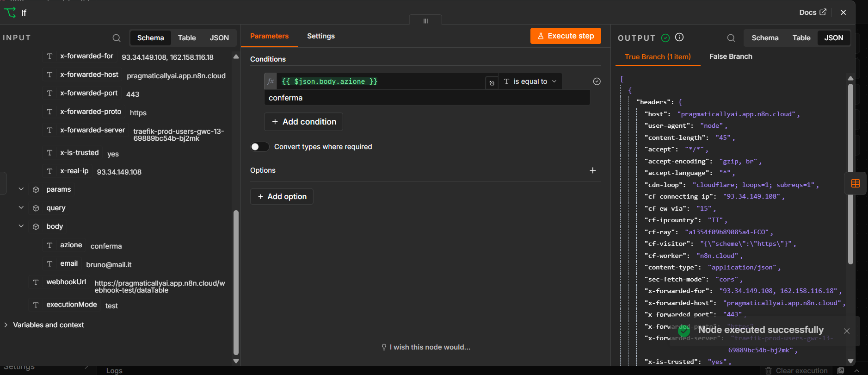Click text type icon beside executionMode

click(x=36, y=305)
